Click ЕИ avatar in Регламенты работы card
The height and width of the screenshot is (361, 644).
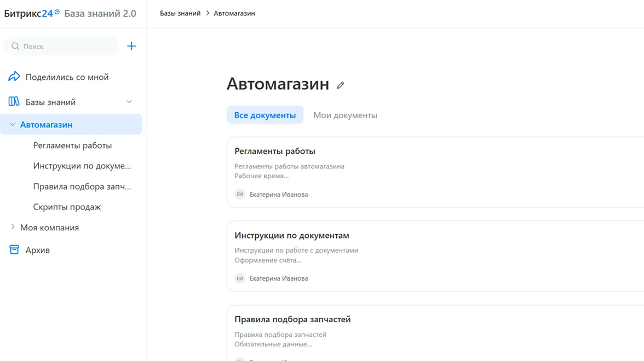pyautogui.click(x=240, y=194)
